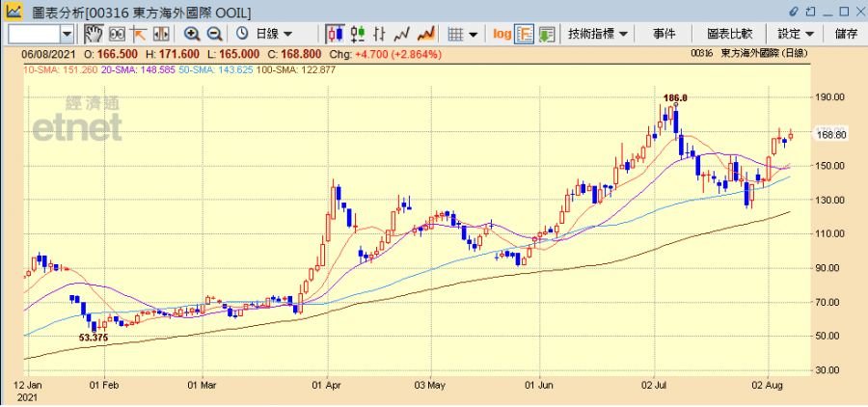This screenshot has width=868, height=407.
Task: Click the crosshair binoculars view icon
Action: [x=116, y=34]
